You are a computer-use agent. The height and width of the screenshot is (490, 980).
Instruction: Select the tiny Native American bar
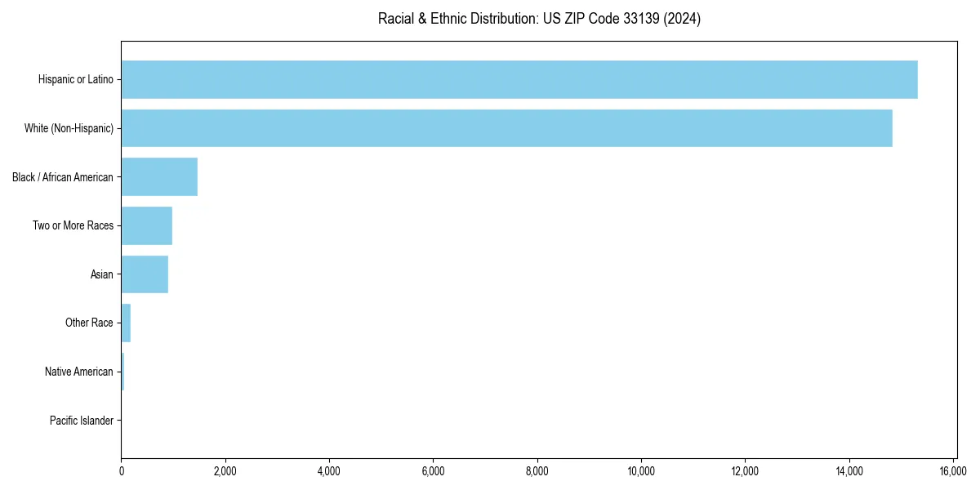122,372
